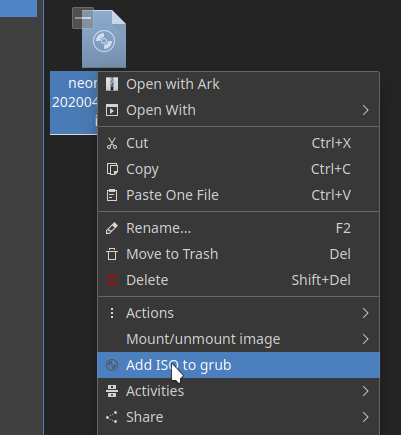Click the Copy pages icon

[x=112, y=169]
